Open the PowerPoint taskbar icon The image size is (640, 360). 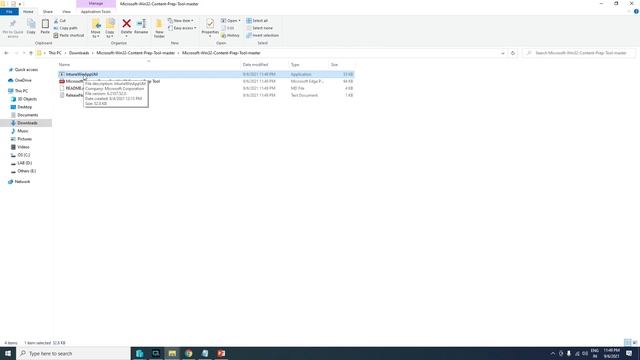[x=221, y=353]
